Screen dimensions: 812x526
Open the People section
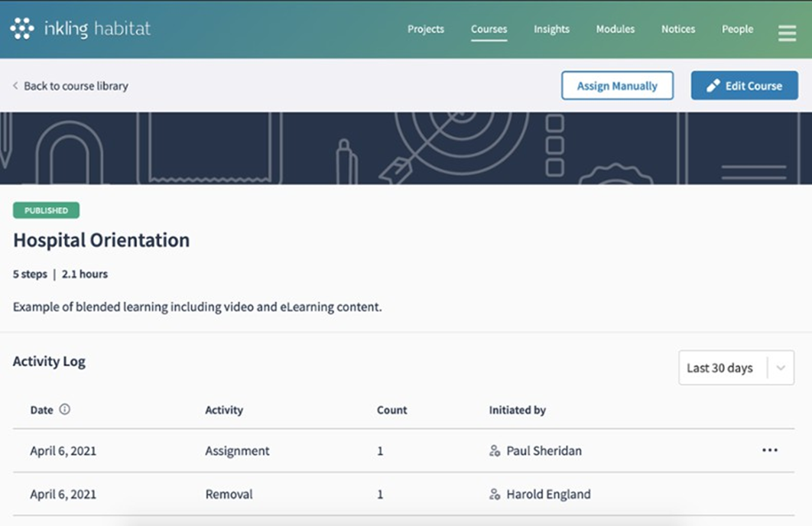737,29
